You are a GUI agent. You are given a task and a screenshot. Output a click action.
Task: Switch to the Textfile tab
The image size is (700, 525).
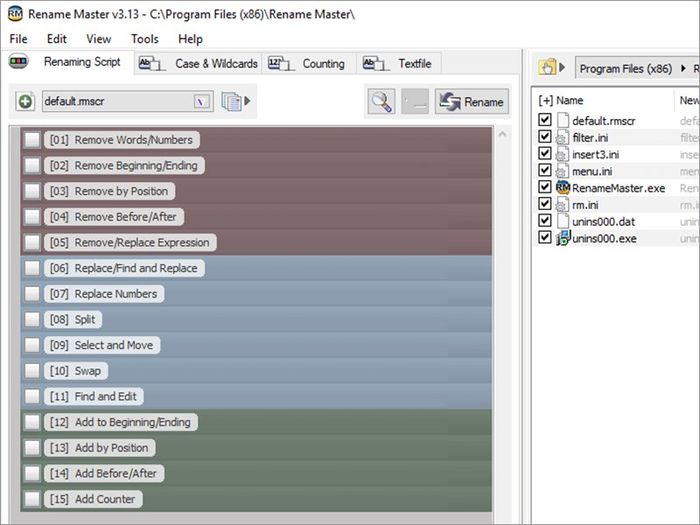point(399,63)
